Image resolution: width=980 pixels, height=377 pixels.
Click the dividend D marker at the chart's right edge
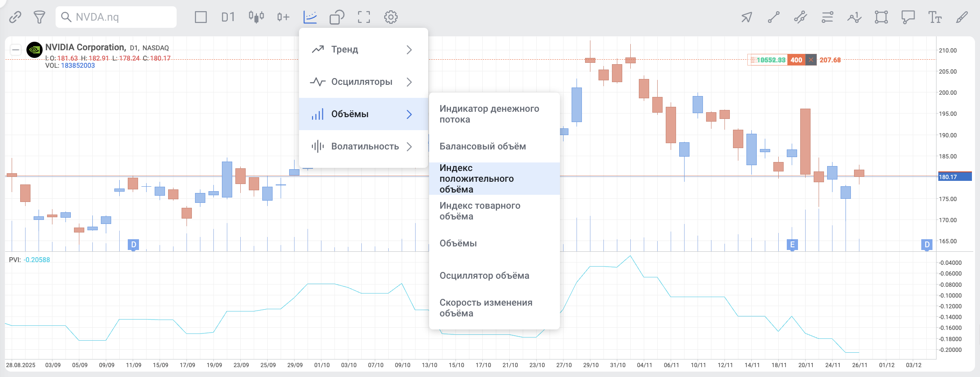pos(927,245)
